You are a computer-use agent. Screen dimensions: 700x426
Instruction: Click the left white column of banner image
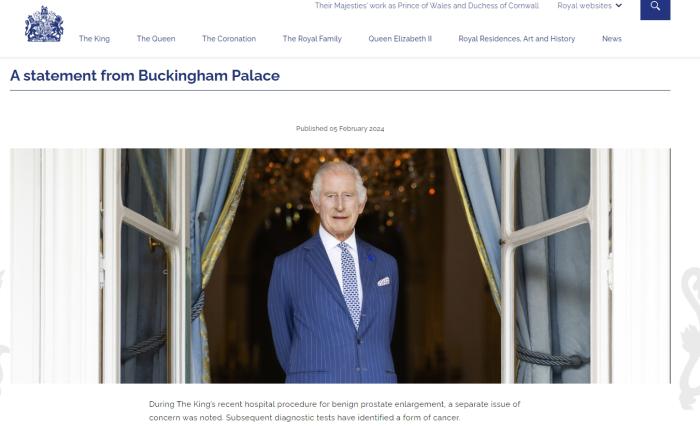(x=56, y=266)
